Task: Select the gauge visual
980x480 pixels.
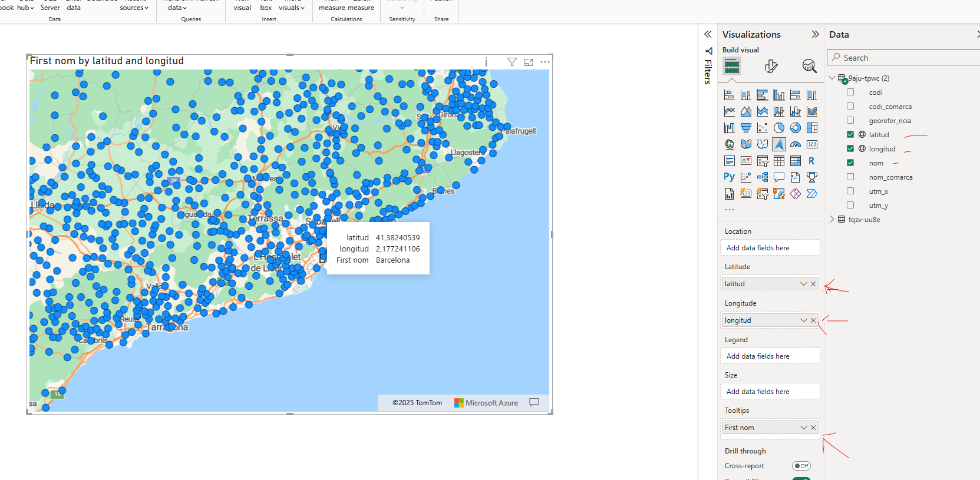Action: point(796,144)
